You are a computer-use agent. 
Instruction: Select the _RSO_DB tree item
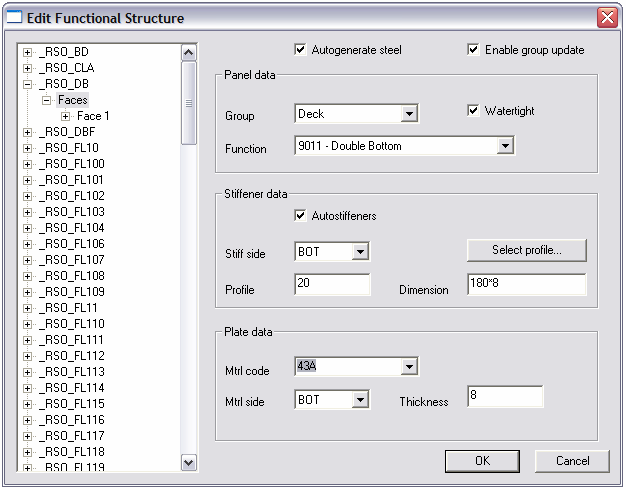[x=64, y=84]
